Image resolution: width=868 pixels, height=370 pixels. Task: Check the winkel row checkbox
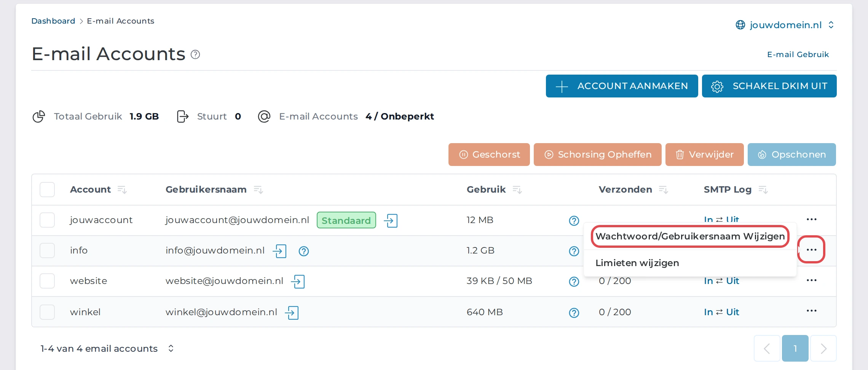tap(47, 312)
